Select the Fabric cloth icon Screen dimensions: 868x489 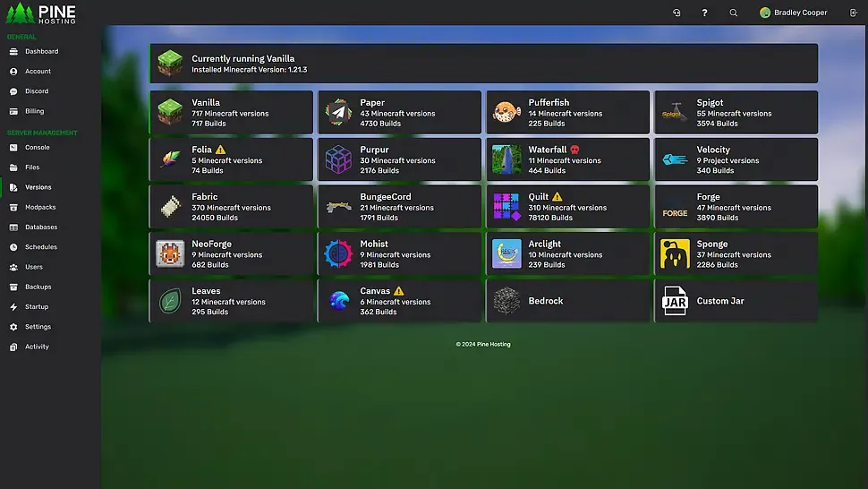click(170, 207)
